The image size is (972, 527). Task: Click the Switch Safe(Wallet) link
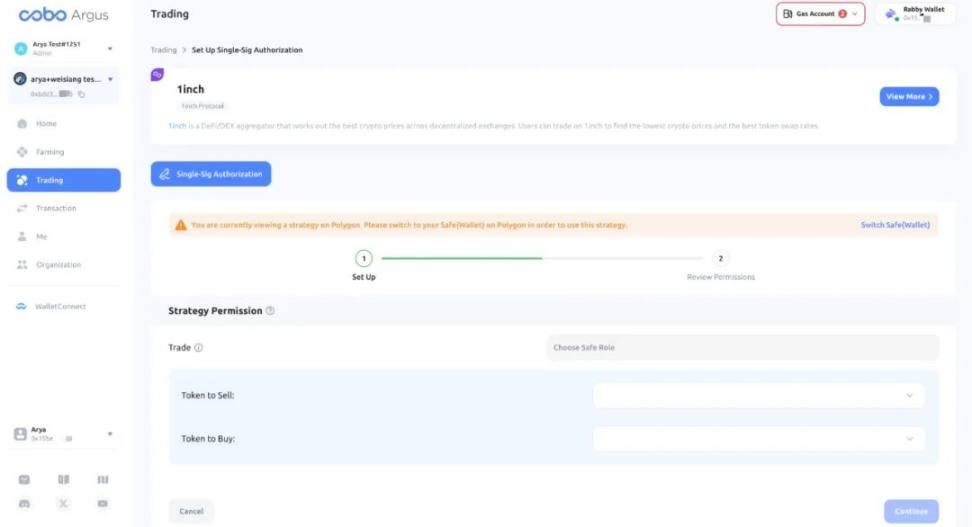(x=895, y=225)
